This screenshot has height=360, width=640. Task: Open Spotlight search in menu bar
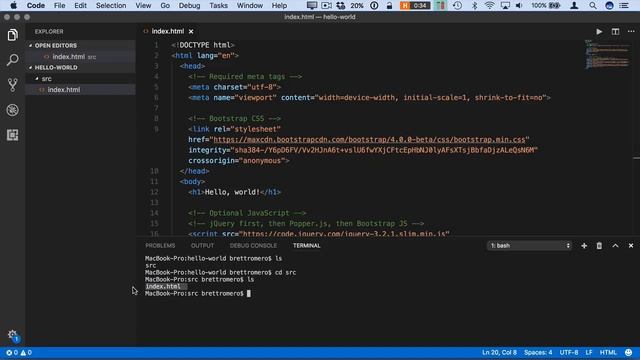tap(592, 6)
